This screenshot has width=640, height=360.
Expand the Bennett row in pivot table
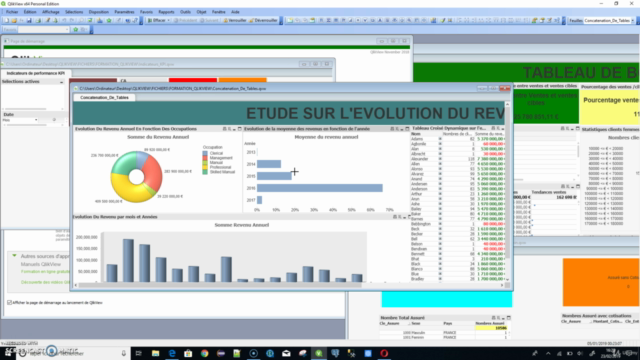click(440, 254)
